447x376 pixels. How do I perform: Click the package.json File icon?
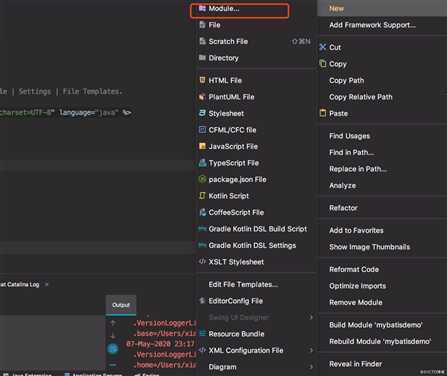coord(202,179)
